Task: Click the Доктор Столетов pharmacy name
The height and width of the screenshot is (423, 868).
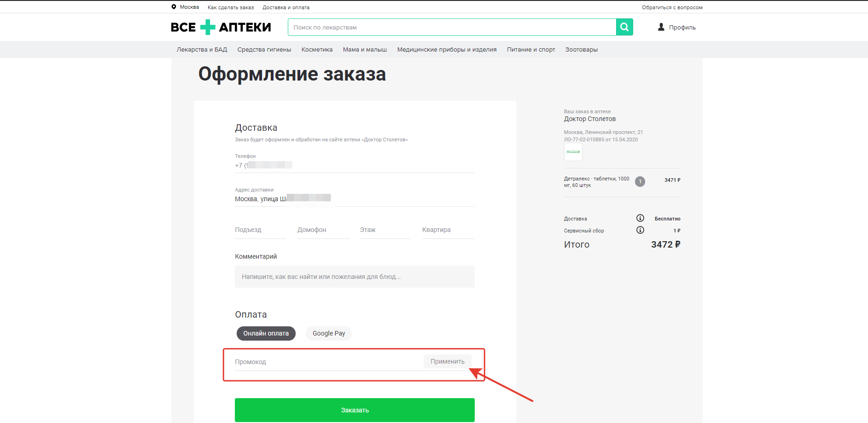Action: (x=590, y=119)
